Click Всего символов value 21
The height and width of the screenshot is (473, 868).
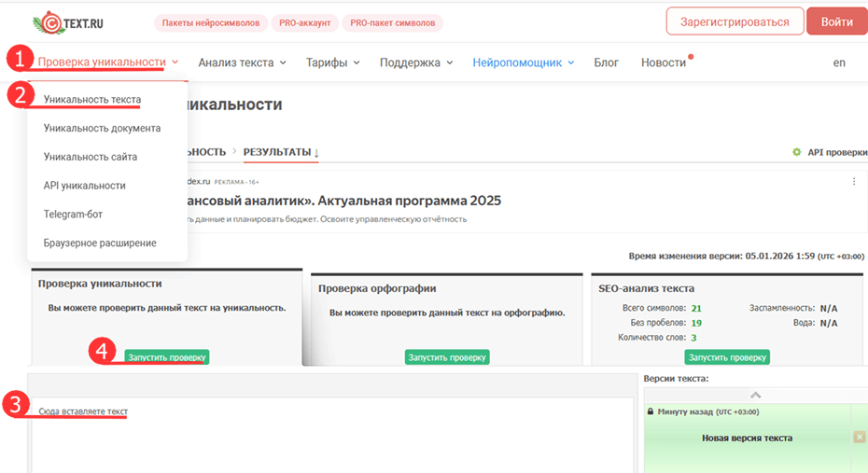pyautogui.click(x=696, y=309)
